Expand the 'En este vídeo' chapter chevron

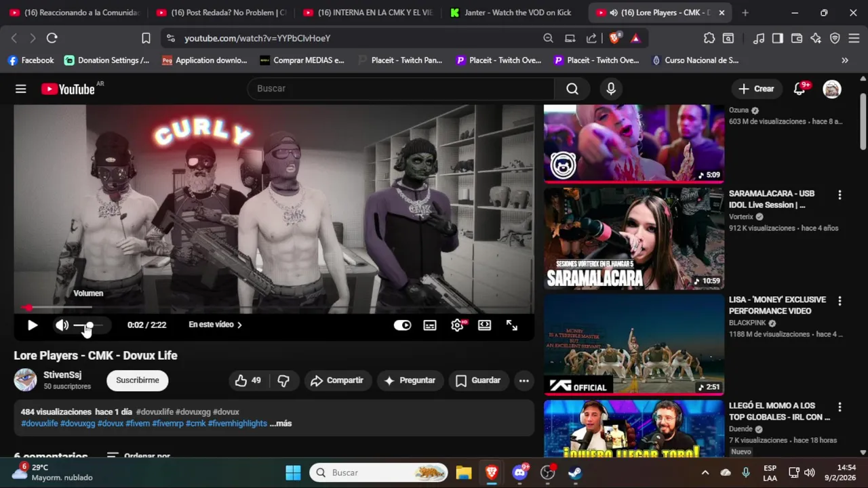pos(239,325)
